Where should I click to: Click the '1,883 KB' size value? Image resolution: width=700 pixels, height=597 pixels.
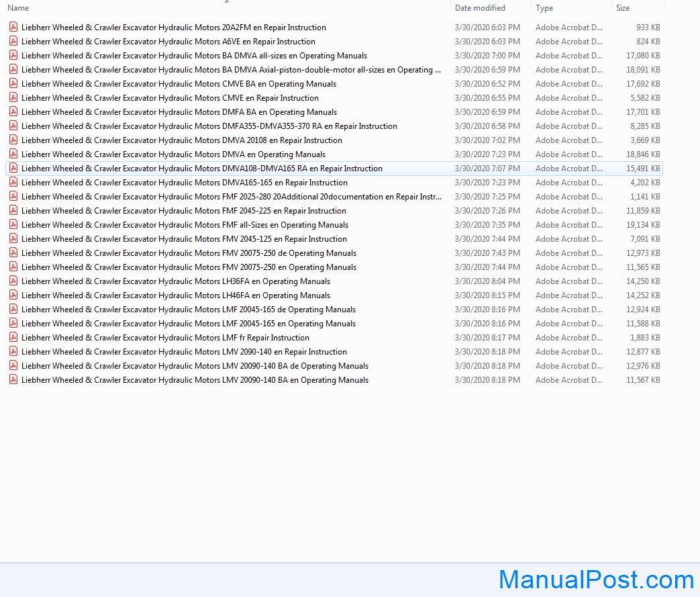(x=645, y=338)
